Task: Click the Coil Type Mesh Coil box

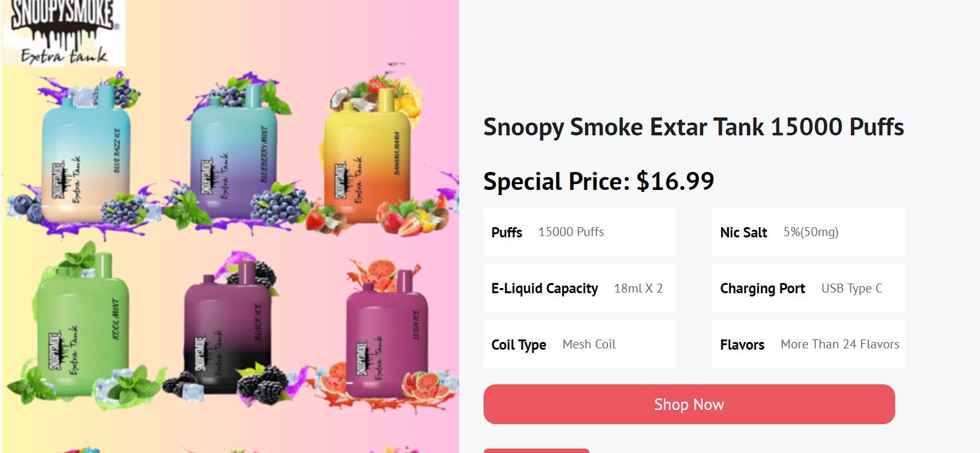Action: [580, 345]
